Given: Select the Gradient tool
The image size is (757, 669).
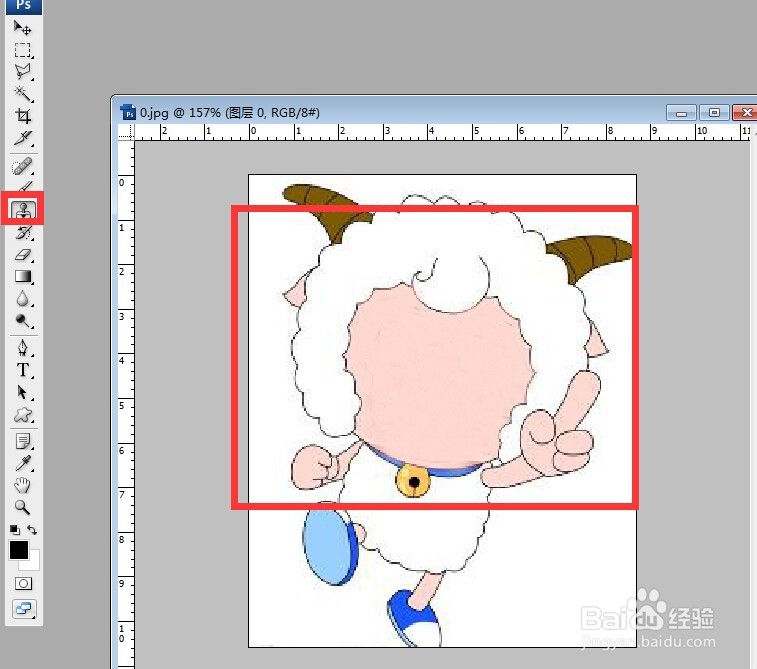Looking at the screenshot, I should 23,276.
